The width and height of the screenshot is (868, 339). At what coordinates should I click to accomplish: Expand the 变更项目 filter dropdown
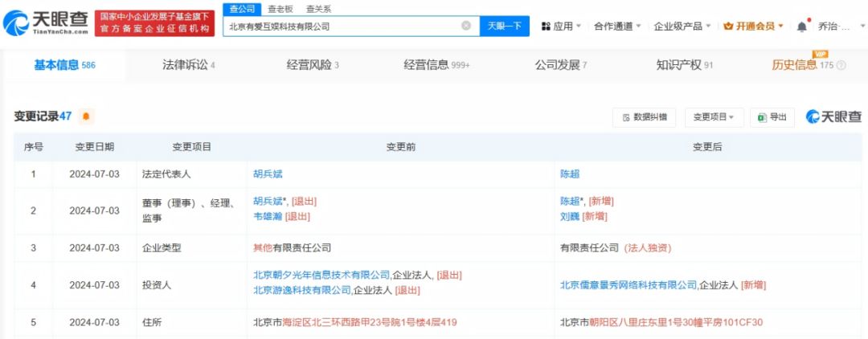point(714,117)
